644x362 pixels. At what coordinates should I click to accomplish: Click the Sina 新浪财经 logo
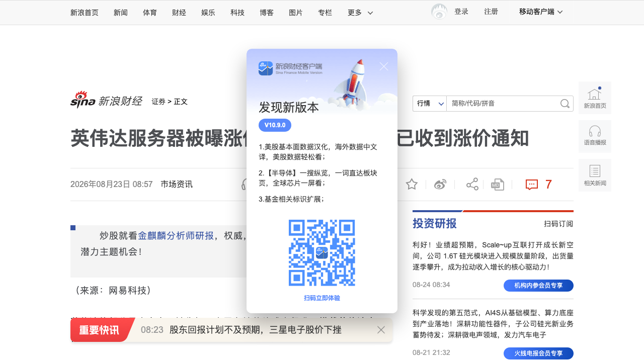pyautogui.click(x=106, y=100)
